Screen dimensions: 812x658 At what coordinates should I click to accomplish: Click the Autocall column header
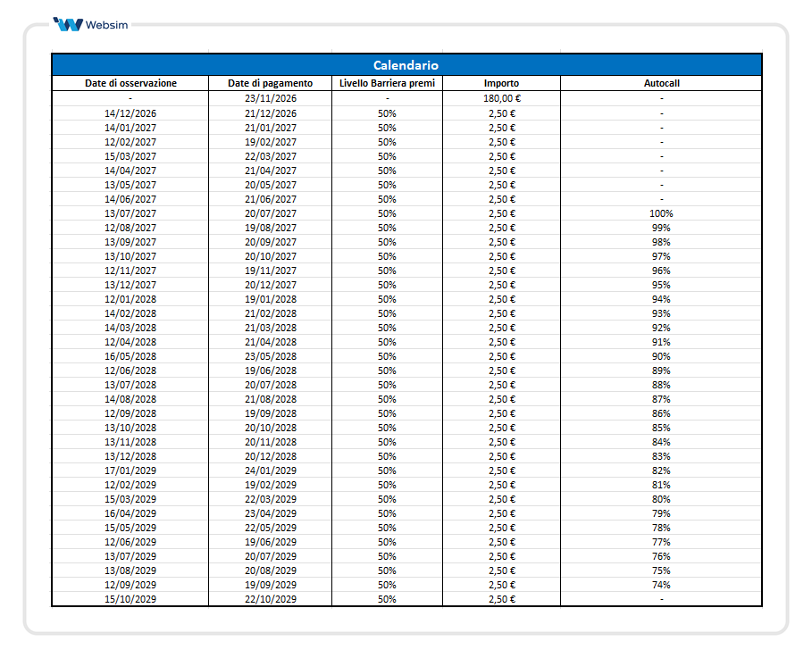point(661,83)
